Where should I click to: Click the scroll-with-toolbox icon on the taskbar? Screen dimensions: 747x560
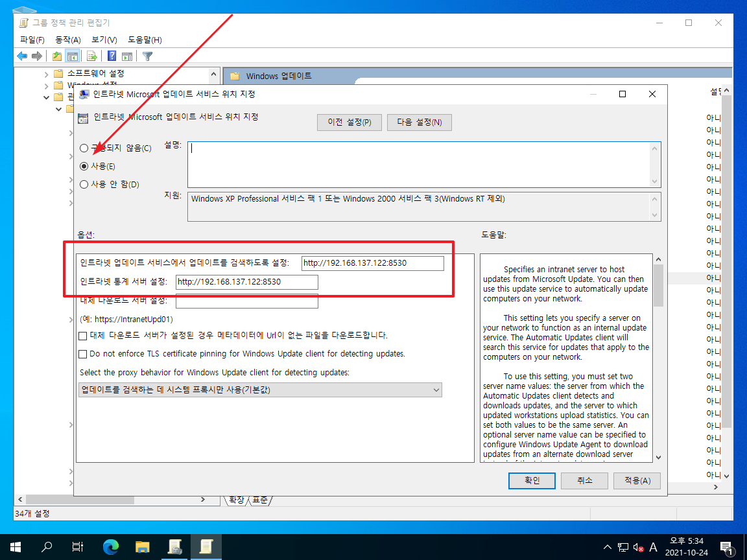tap(174, 546)
